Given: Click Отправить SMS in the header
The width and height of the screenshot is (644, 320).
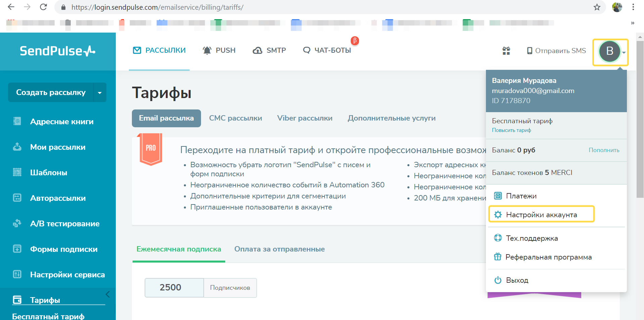Looking at the screenshot, I should click(x=556, y=51).
